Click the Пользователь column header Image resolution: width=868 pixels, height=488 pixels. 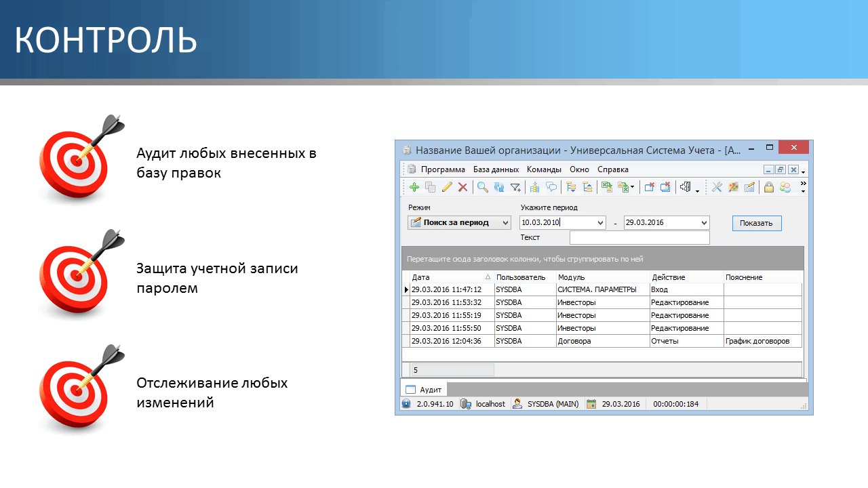click(x=525, y=277)
